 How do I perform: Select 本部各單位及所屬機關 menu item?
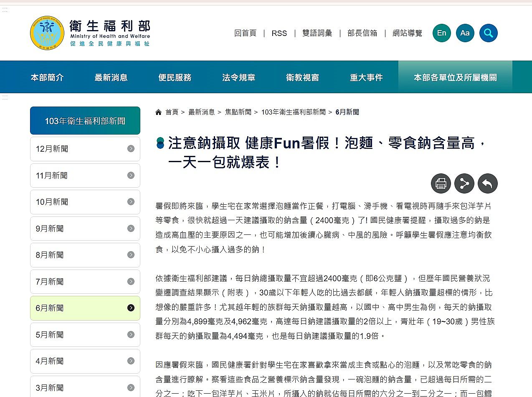click(455, 77)
